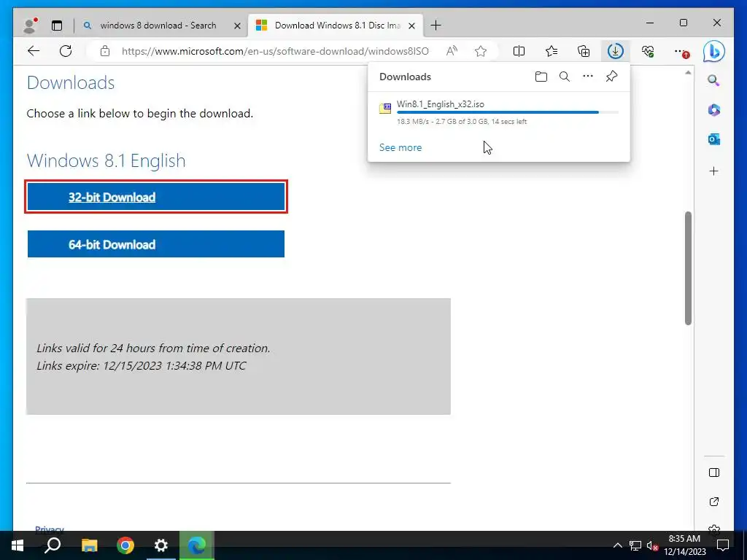Open the tab actions menu icon
Viewport: 747px width, 560px height.
[57, 26]
